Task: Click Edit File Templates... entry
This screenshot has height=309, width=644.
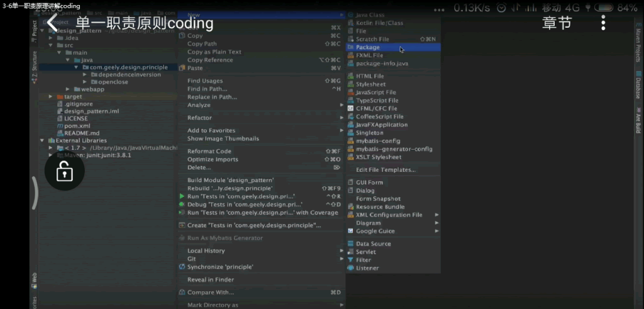Action: [x=386, y=170]
